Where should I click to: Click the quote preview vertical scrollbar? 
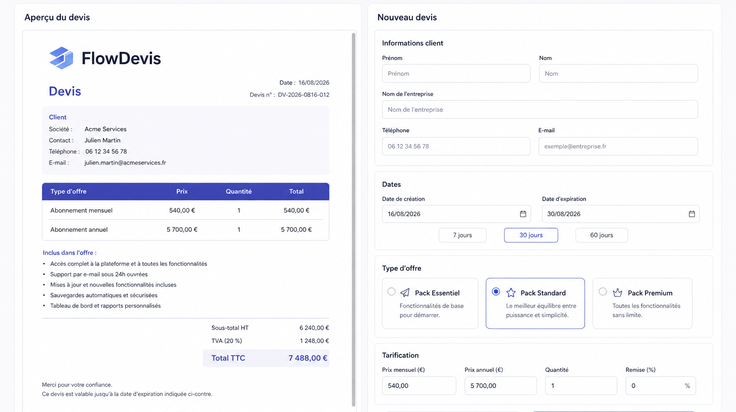pyautogui.click(x=353, y=219)
